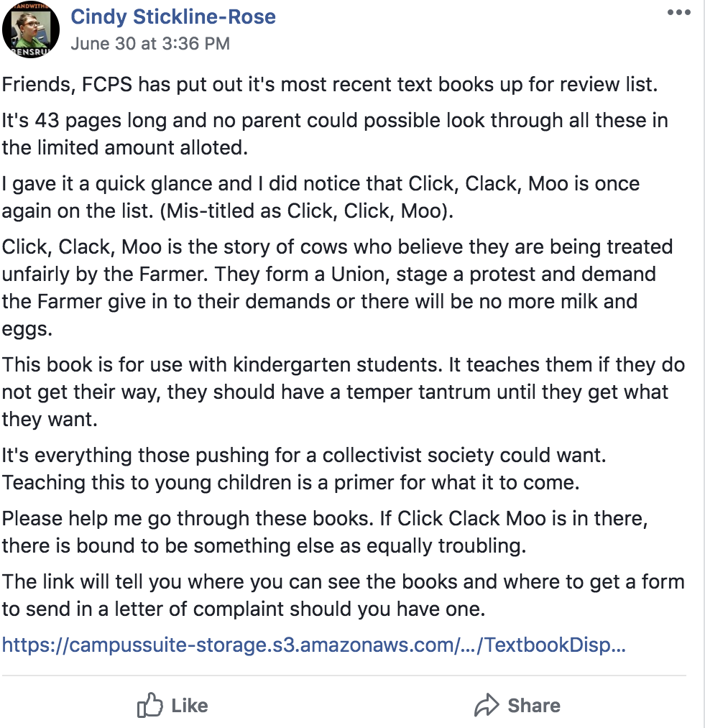Like the post about FCPS textbooks
Viewport: 705px width, 728px height.
coord(171,706)
